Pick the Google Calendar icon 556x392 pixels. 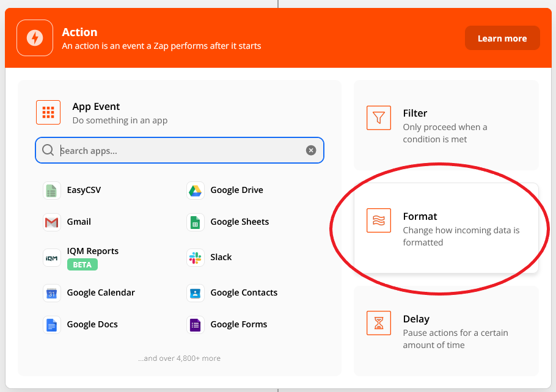(52, 293)
